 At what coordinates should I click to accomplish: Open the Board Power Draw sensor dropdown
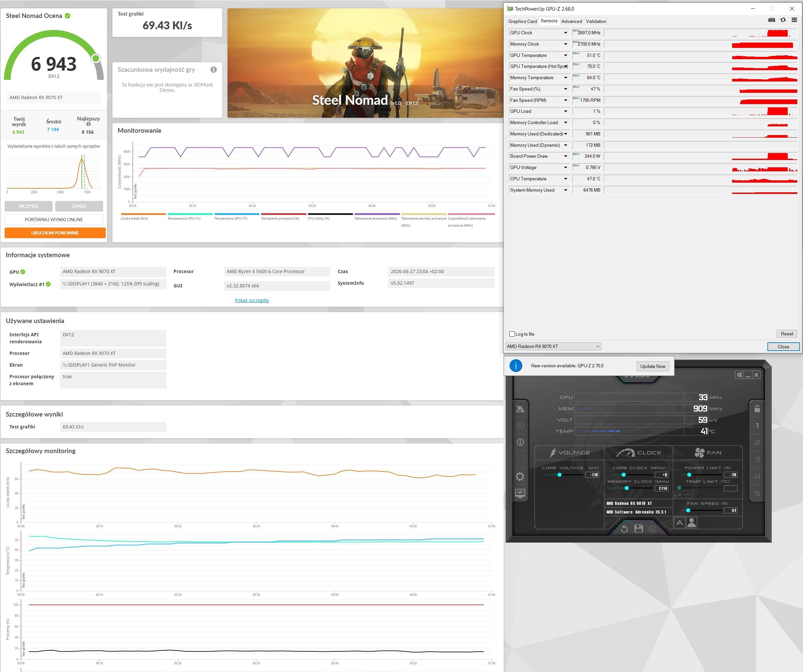(565, 156)
